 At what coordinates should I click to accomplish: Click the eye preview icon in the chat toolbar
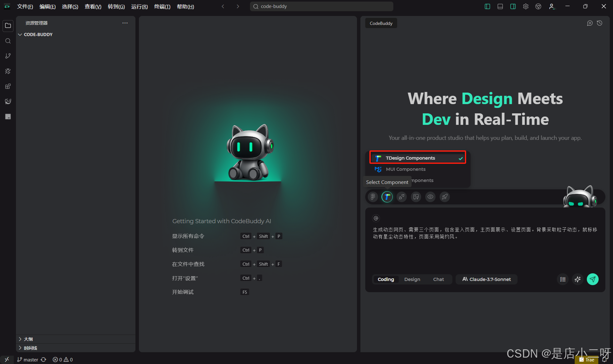[x=430, y=197]
